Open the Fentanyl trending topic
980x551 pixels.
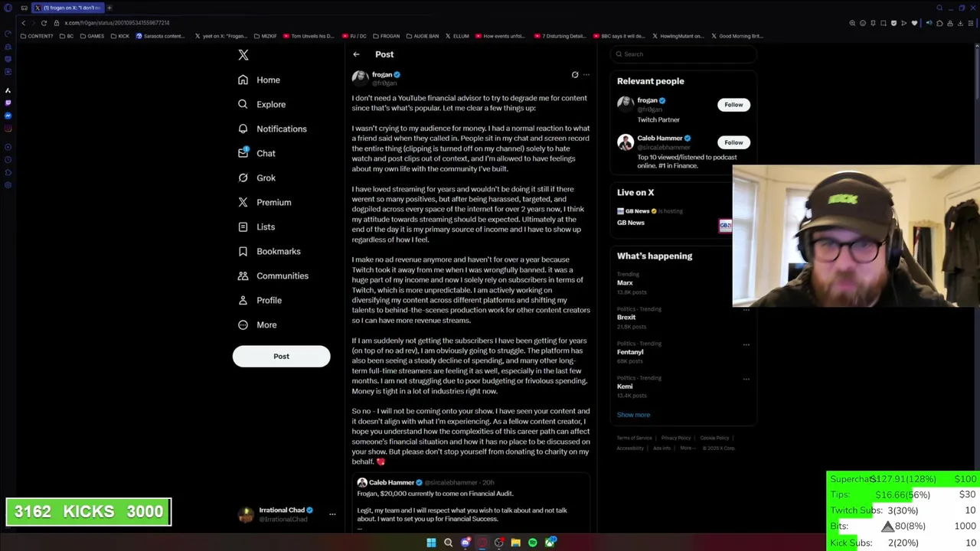tap(630, 352)
